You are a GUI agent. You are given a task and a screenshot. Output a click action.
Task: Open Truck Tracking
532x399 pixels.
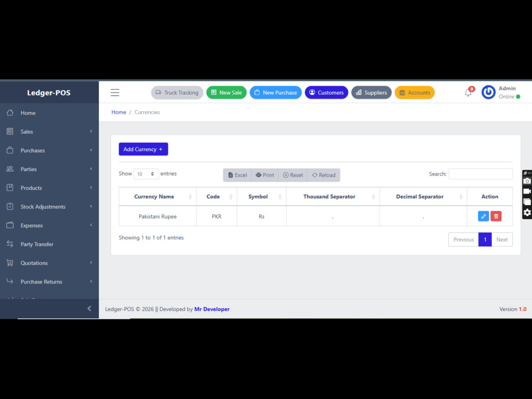click(177, 93)
